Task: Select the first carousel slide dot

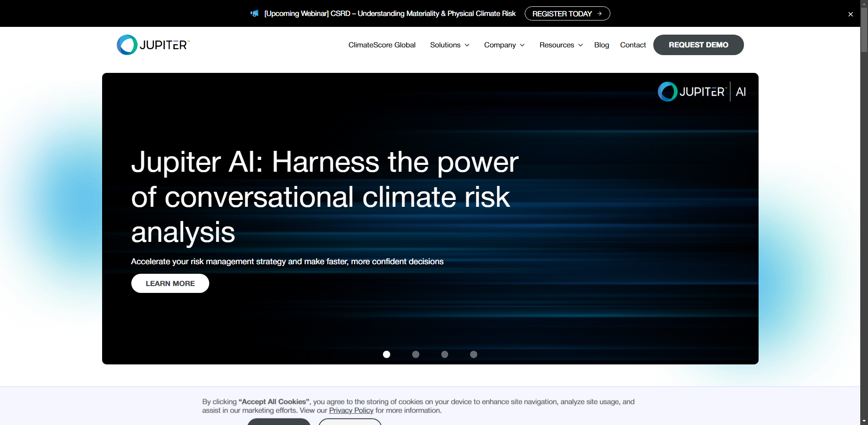Action: 387,354
